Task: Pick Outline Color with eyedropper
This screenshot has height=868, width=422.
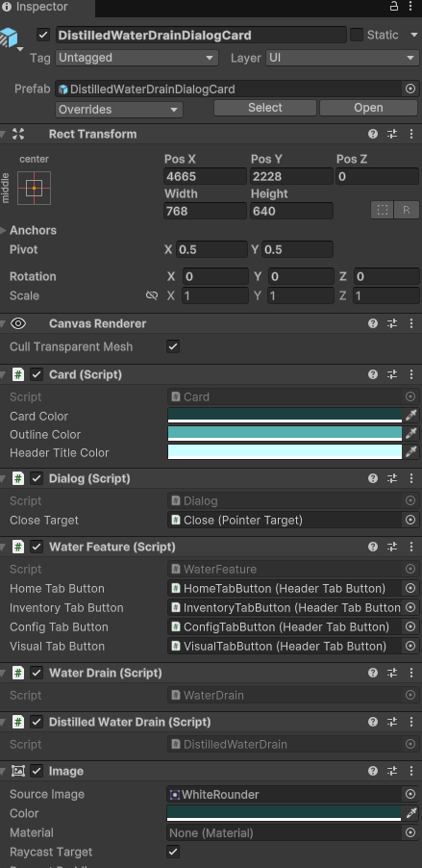Action: pos(410,433)
